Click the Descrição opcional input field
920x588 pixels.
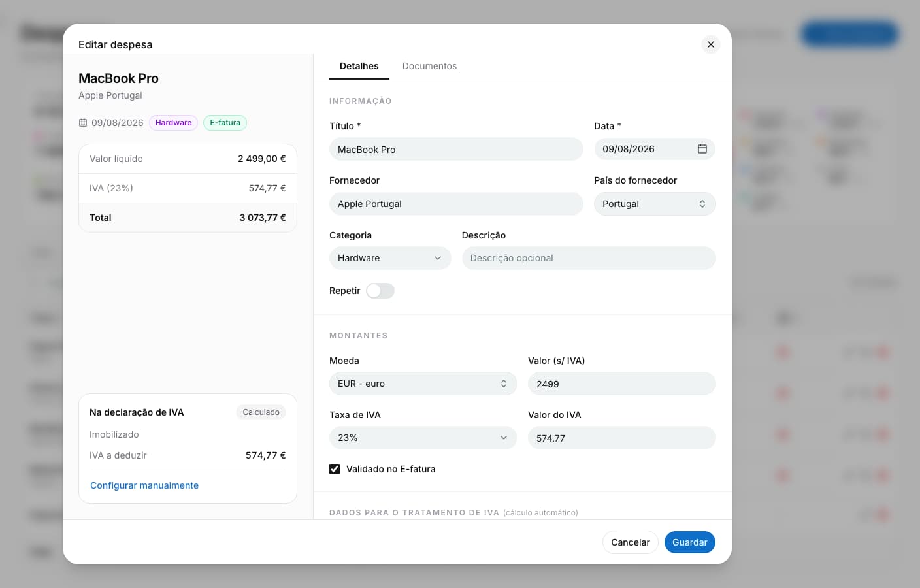pyautogui.click(x=589, y=258)
